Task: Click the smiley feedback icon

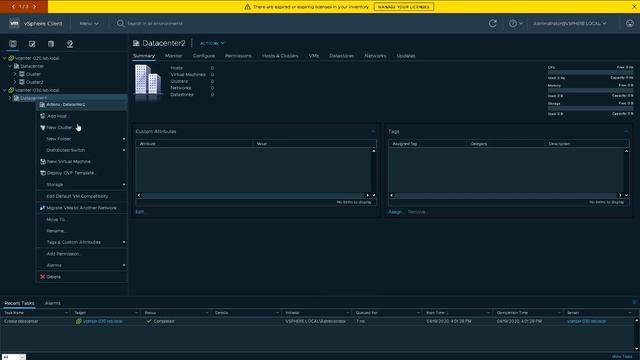Action: tap(630, 23)
